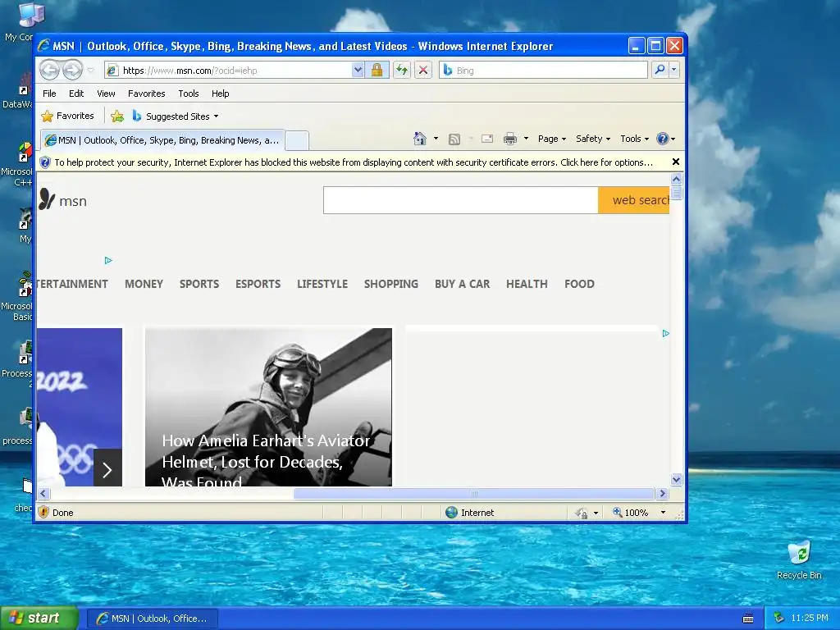Click the horizontal scrollbar left arrow
This screenshot has height=630, width=840.
click(x=43, y=493)
